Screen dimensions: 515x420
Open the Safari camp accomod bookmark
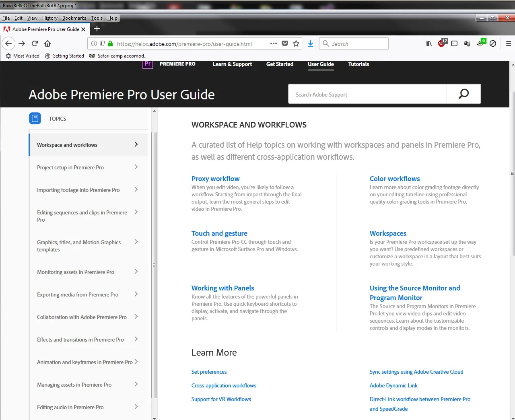click(x=118, y=56)
